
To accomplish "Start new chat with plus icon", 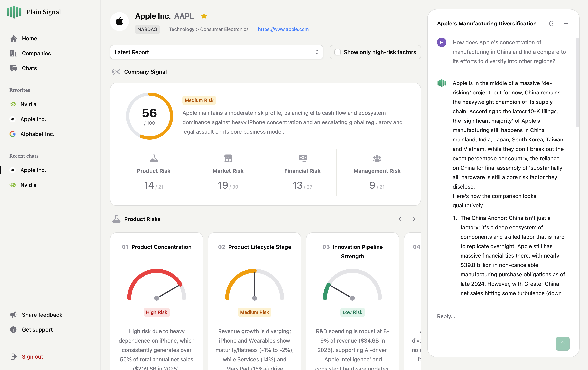I will [566, 24].
